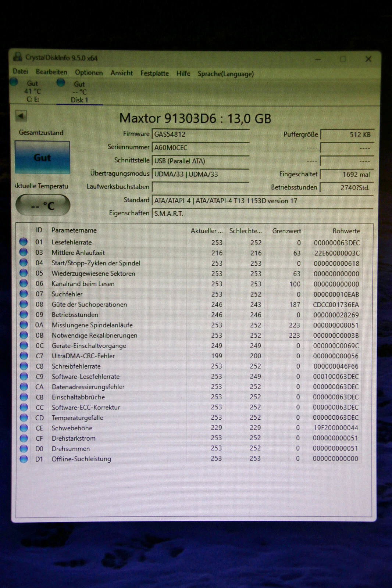392x588 pixels.
Task: Click the Übertragungsmodus field UDMA/33
Action: point(201,174)
